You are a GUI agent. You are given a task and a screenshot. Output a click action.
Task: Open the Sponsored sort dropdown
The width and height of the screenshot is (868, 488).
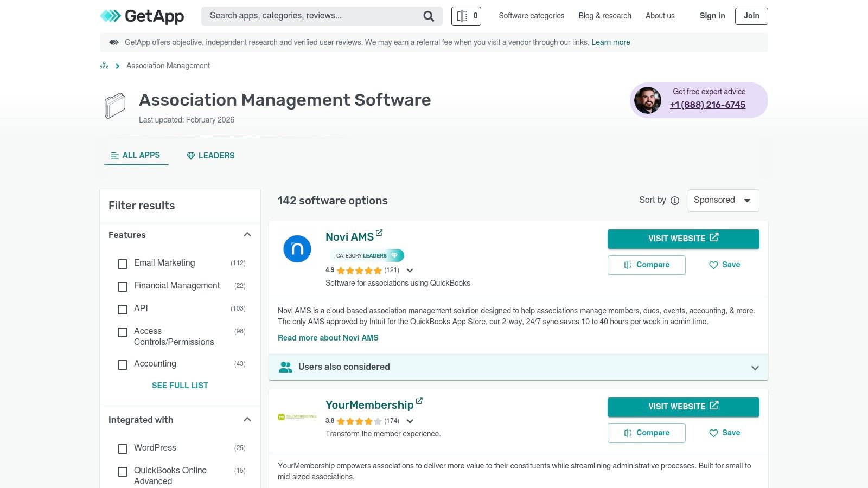723,200
